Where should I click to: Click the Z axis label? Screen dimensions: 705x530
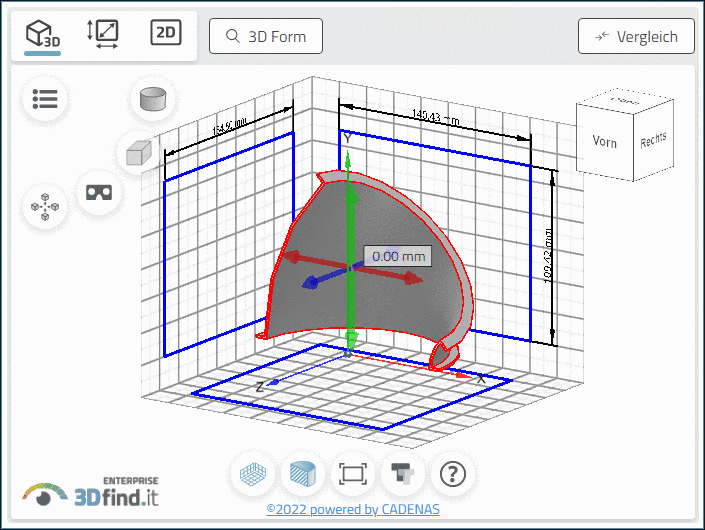(x=259, y=387)
